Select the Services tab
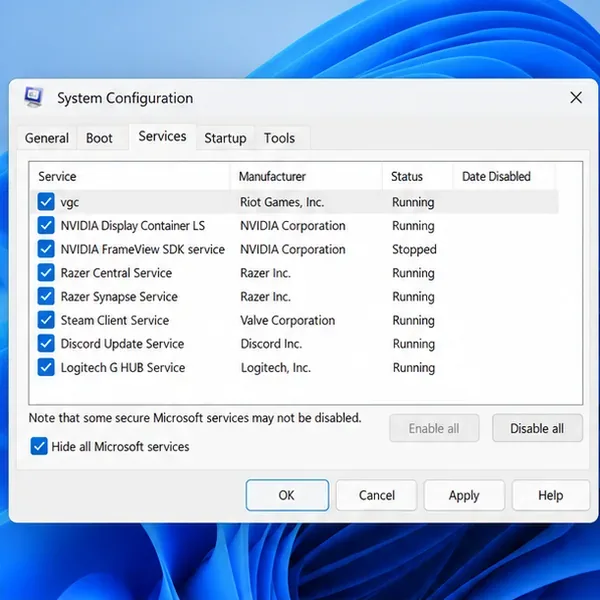Viewport: 600px width, 600px height. pos(162,136)
